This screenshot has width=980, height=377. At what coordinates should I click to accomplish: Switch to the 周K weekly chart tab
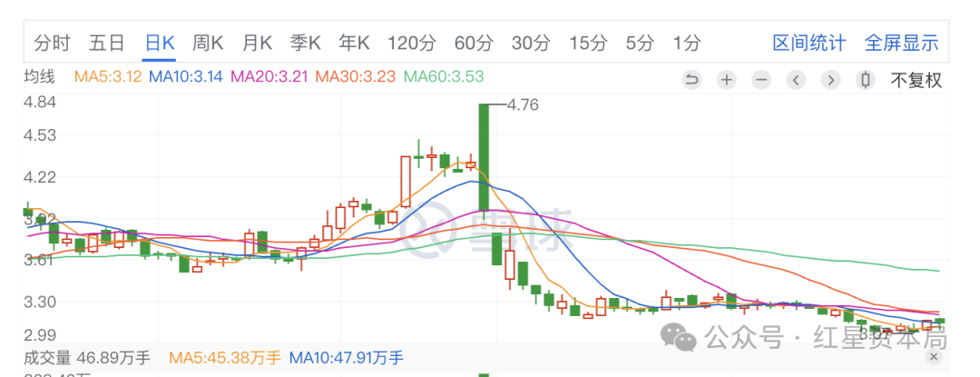click(x=209, y=43)
